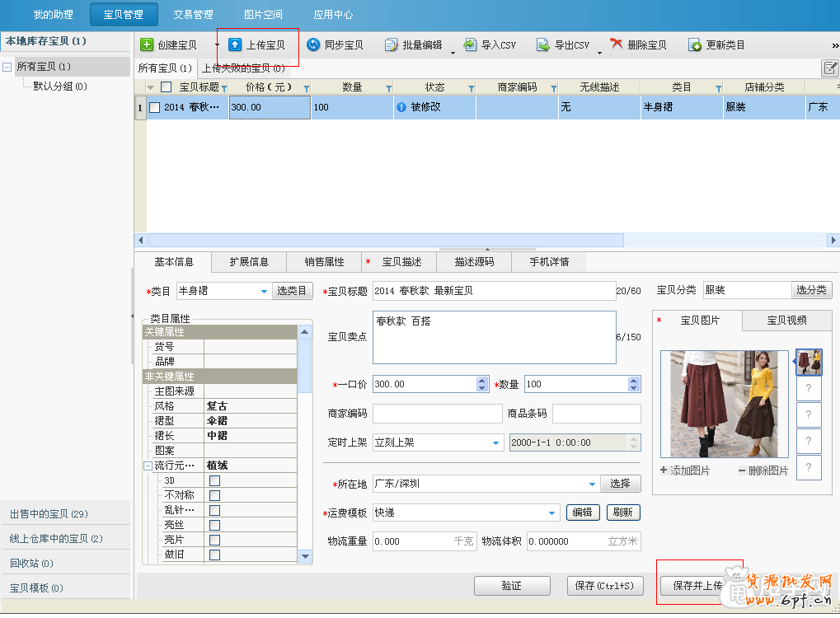Check the box for 2014 春秋 item row
The image size is (840, 618).
point(154,107)
